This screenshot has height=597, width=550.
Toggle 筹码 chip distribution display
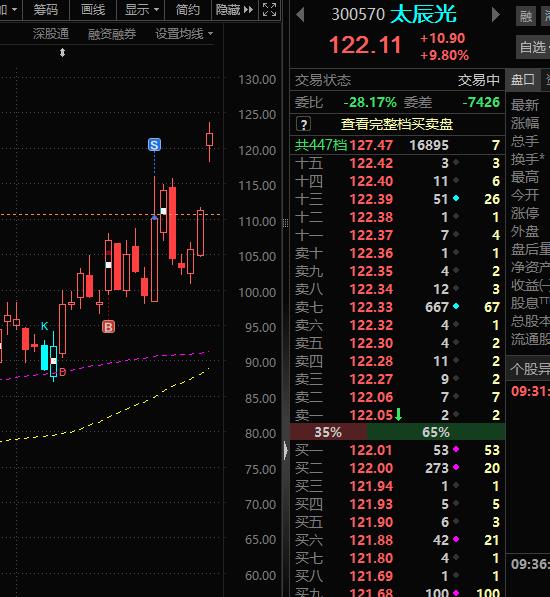pyautogui.click(x=46, y=10)
